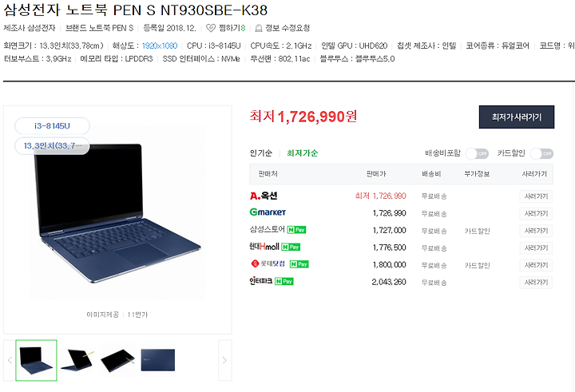Click the 최저가 사러가기 button
This screenshot has height=392, width=575.
[517, 117]
